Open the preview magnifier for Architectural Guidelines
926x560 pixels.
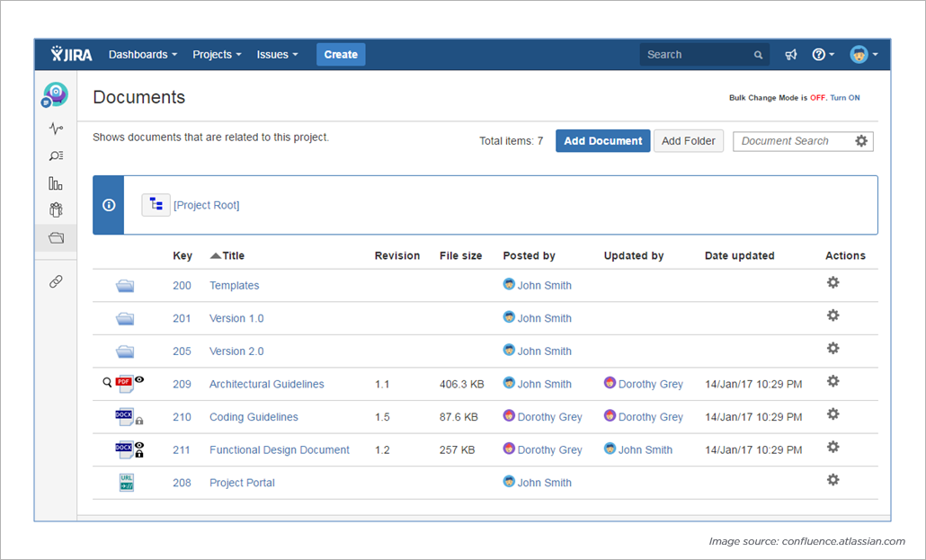click(x=109, y=381)
